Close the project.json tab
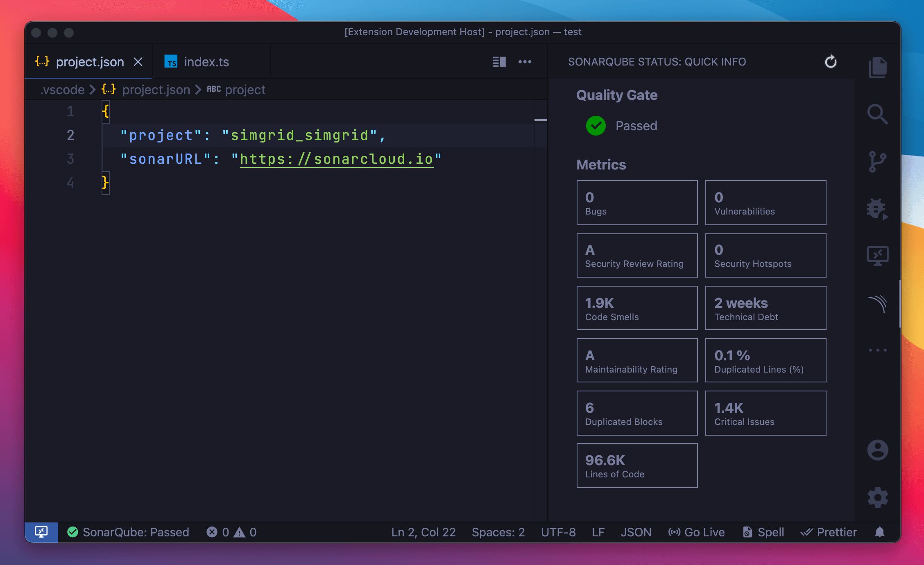924x565 pixels. coord(138,62)
